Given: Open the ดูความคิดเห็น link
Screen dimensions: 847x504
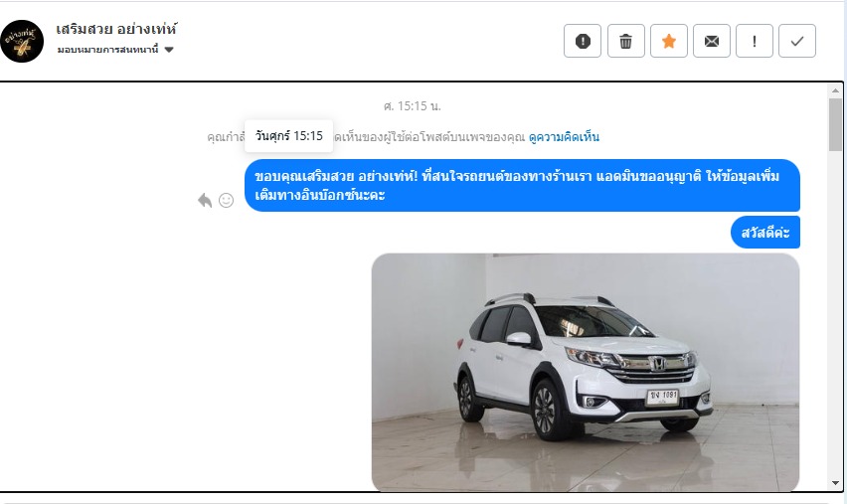Looking at the screenshot, I should [x=564, y=137].
